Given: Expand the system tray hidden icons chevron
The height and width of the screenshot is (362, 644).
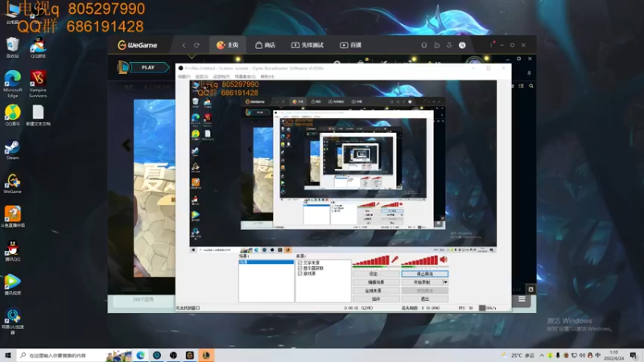Looking at the screenshot, I should (x=542, y=356).
